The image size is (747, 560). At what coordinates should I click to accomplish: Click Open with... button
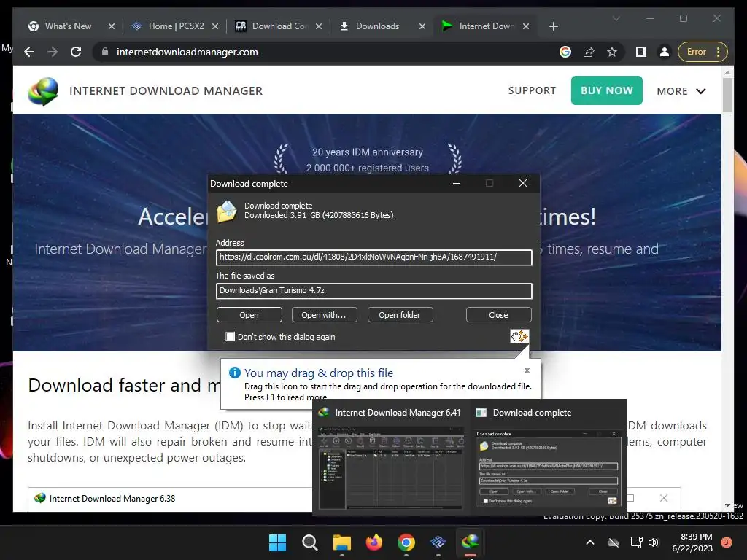tap(323, 315)
